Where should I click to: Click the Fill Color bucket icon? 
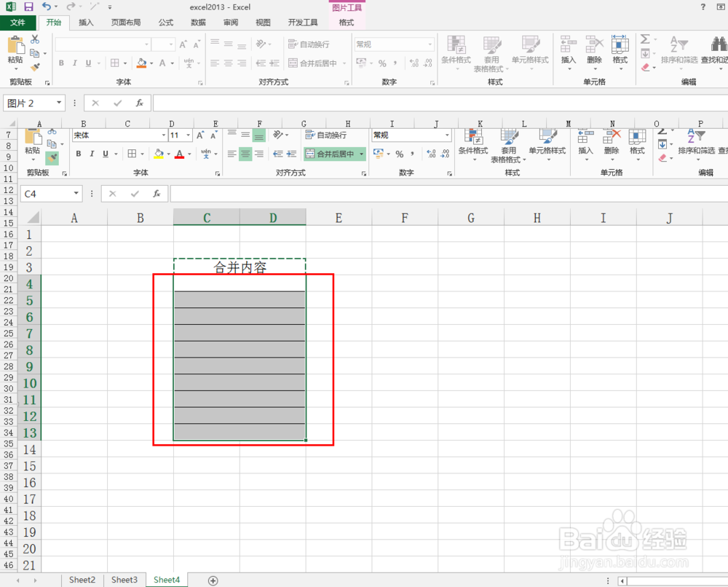(159, 153)
